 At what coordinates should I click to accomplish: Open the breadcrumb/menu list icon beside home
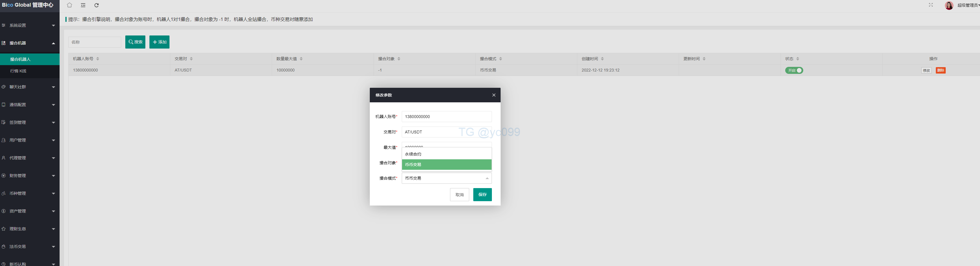tap(83, 5)
